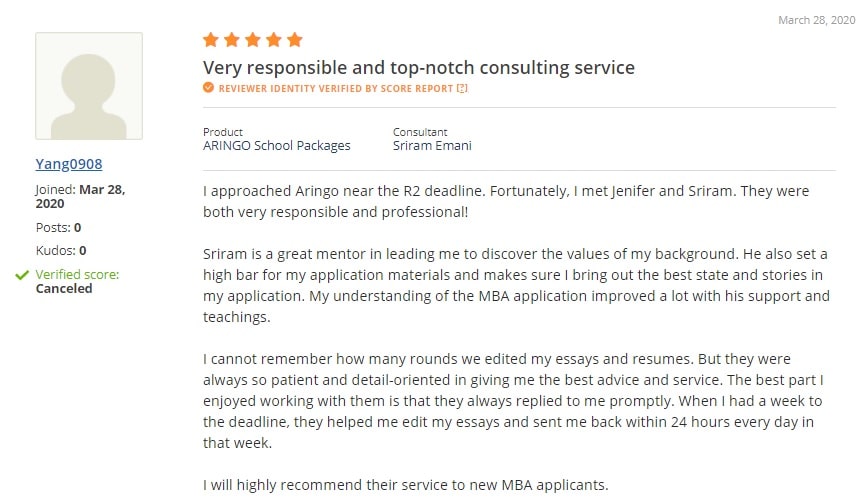Click the third orange rating star
The height and width of the screenshot is (500, 867).
click(253, 39)
